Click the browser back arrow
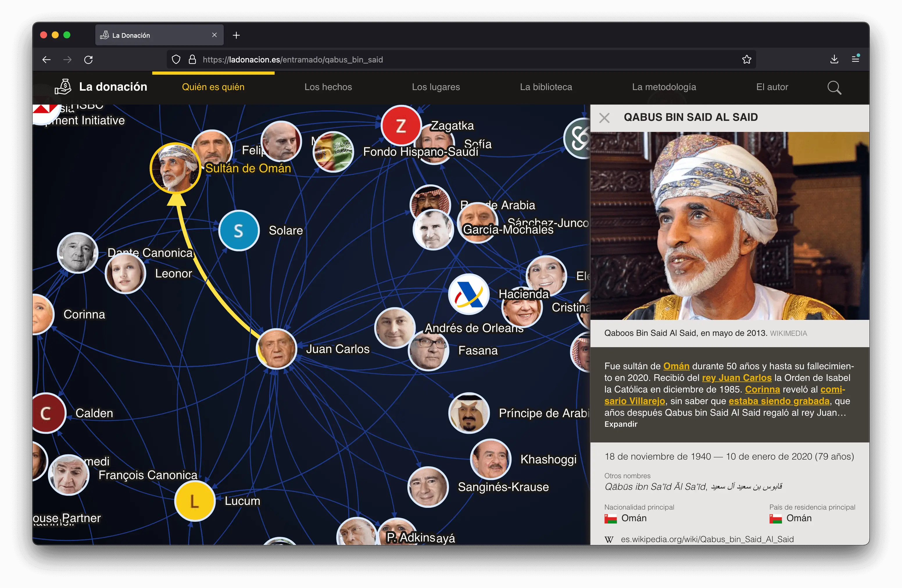Screen dimensions: 902x588 (46, 60)
